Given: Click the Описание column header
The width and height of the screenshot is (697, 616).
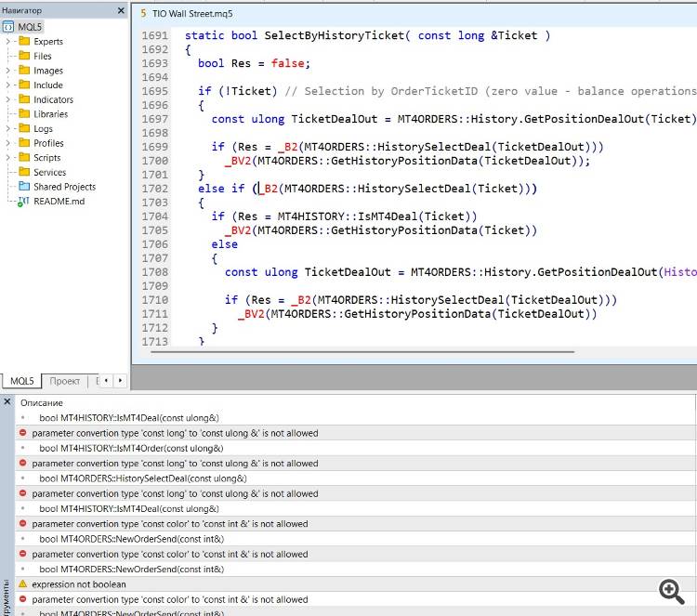Looking at the screenshot, I should point(42,403).
